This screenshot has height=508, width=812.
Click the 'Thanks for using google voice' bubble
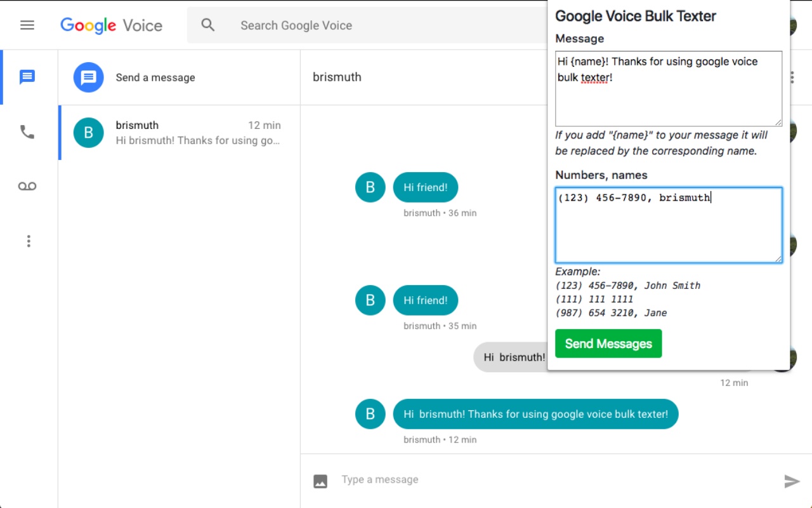[536, 414]
